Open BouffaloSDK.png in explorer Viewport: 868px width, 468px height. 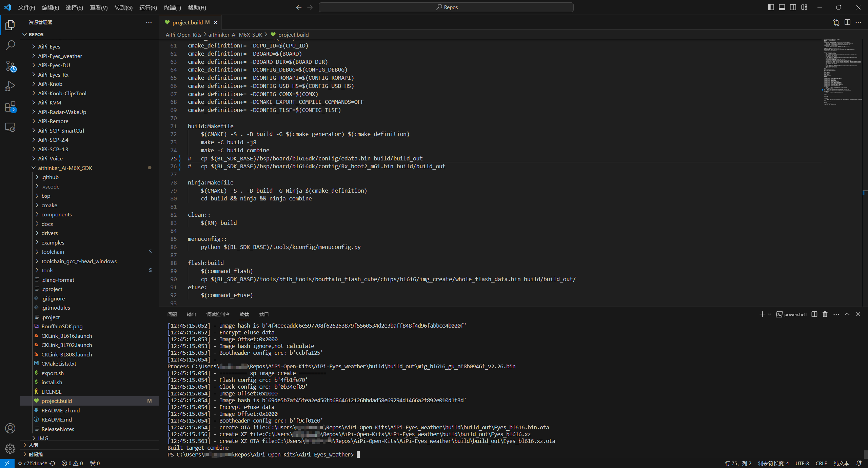coord(90,326)
